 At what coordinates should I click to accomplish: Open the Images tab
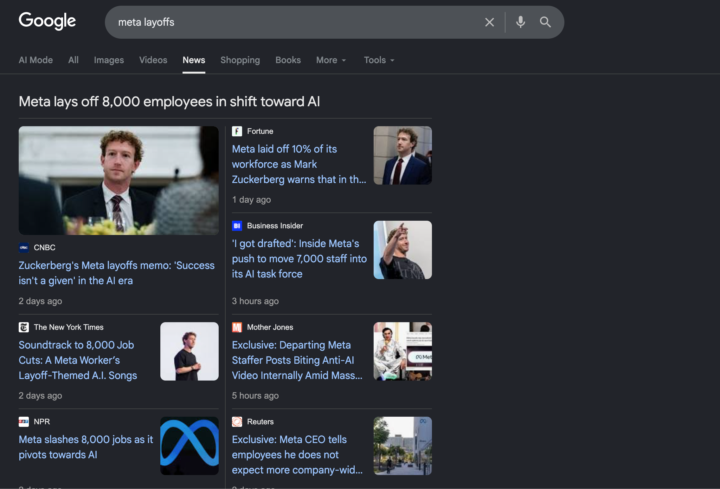point(109,60)
